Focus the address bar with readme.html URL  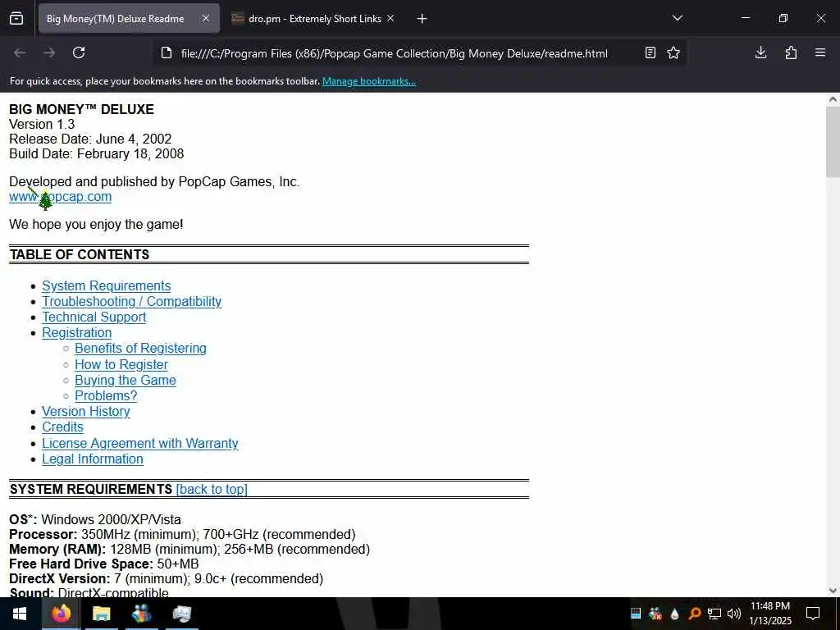click(x=395, y=53)
